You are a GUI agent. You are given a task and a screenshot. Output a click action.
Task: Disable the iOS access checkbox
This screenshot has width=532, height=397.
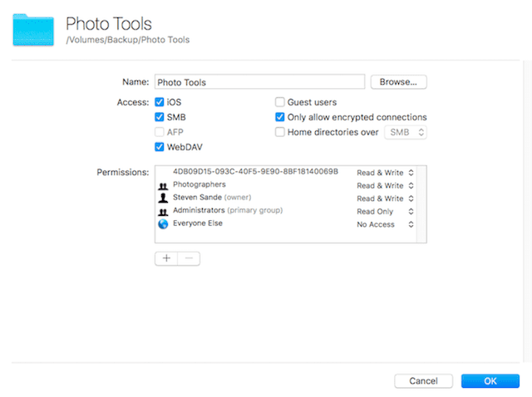[160, 101]
